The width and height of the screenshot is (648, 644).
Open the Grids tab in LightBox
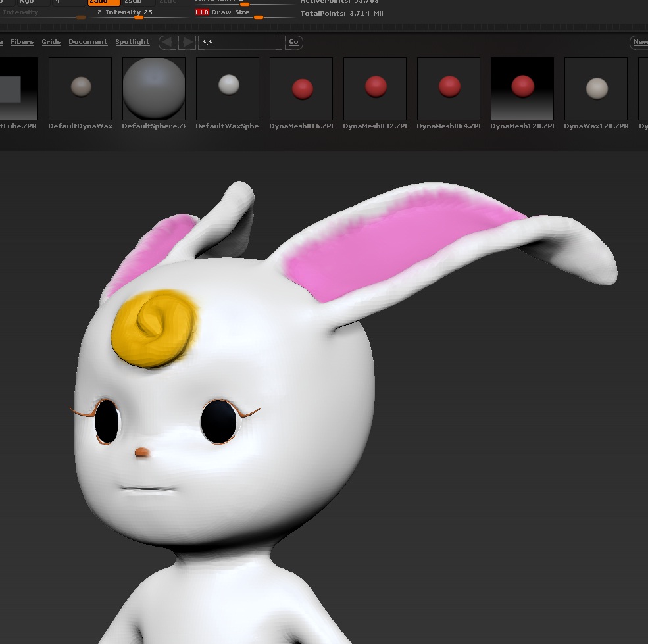pyautogui.click(x=51, y=41)
